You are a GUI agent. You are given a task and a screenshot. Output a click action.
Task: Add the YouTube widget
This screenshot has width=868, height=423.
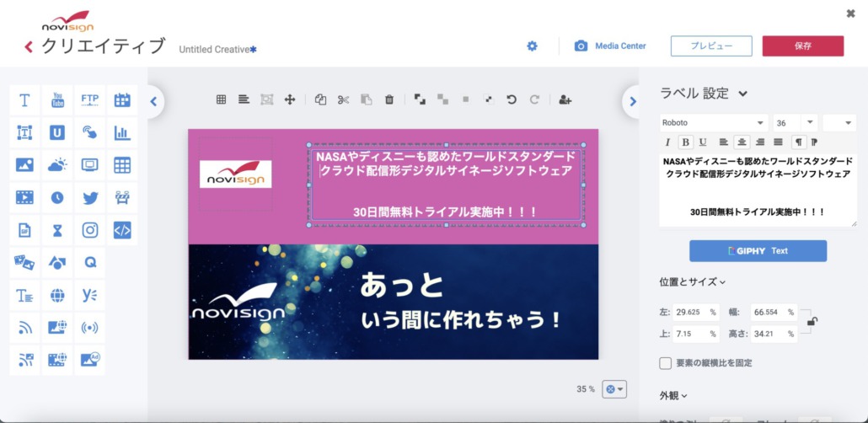click(x=57, y=100)
